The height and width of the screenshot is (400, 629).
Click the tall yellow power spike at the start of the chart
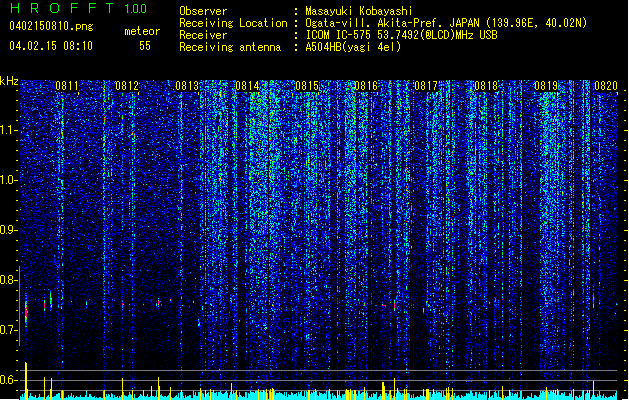[26, 380]
